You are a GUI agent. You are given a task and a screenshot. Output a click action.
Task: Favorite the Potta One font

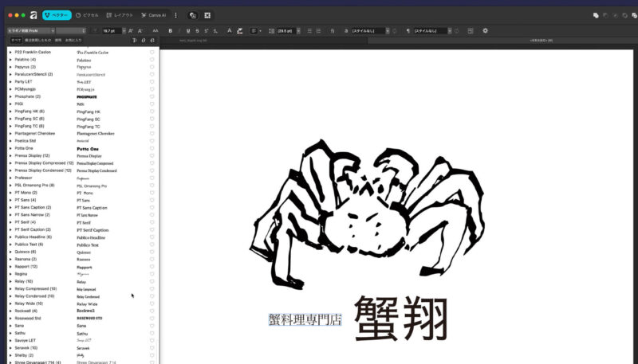(x=152, y=148)
